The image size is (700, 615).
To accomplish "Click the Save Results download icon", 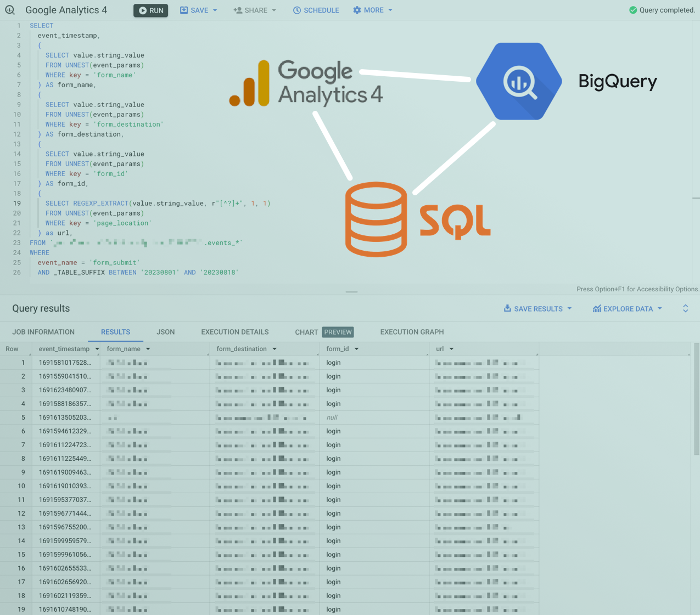I will pyautogui.click(x=507, y=309).
